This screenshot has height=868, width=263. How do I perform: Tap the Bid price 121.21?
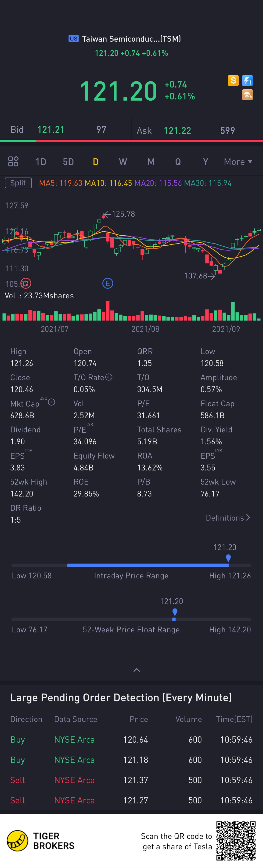51,130
